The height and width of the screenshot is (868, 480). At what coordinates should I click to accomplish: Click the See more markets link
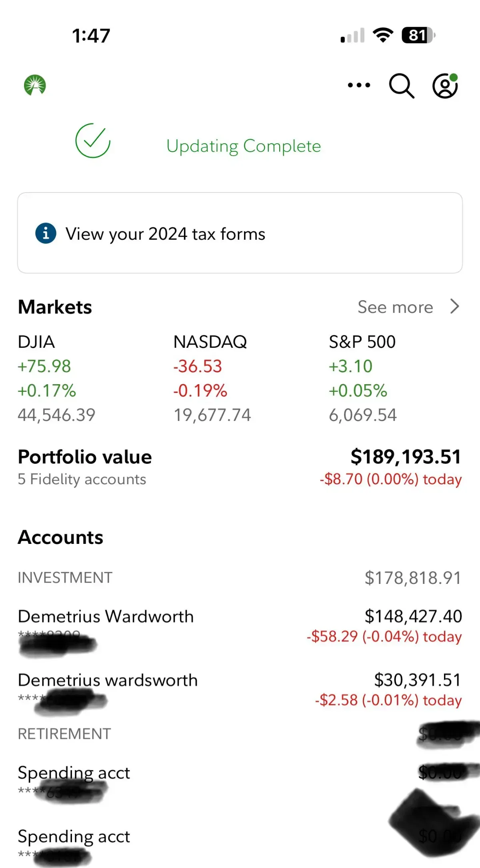395,307
